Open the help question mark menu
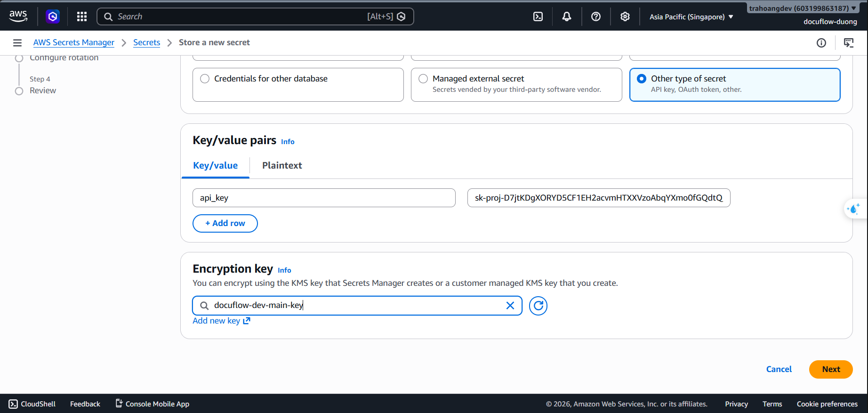 point(596,16)
